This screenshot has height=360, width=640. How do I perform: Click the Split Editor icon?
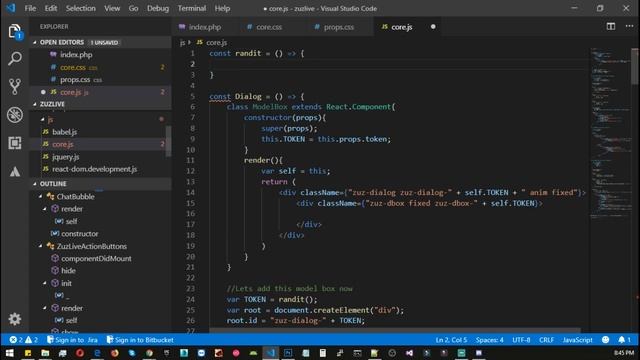(611, 27)
